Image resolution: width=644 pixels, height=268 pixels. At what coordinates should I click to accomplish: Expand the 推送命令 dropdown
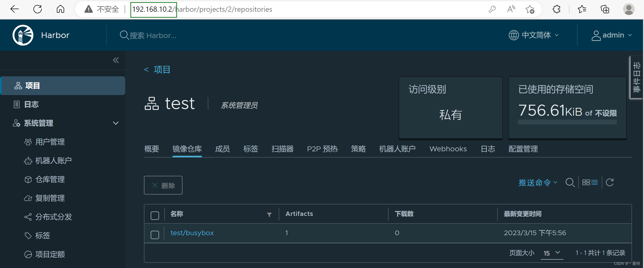pos(538,183)
